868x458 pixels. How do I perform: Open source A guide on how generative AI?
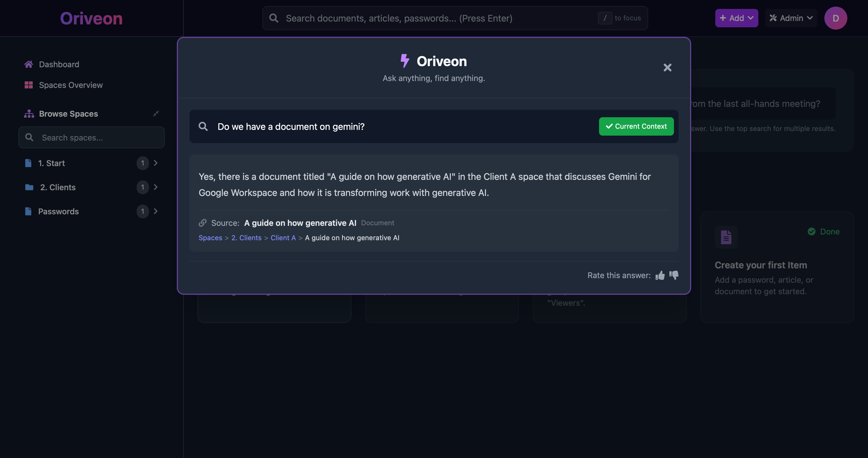point(300,223)
